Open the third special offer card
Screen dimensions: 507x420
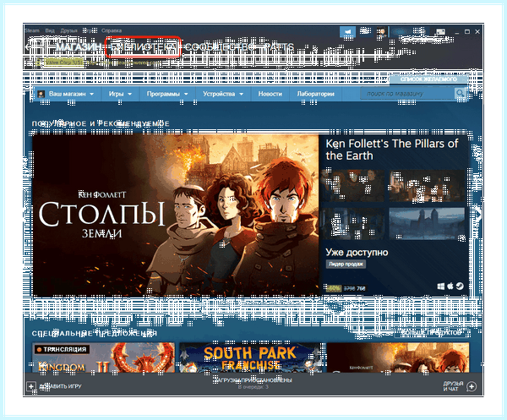(x=398, y=357)
